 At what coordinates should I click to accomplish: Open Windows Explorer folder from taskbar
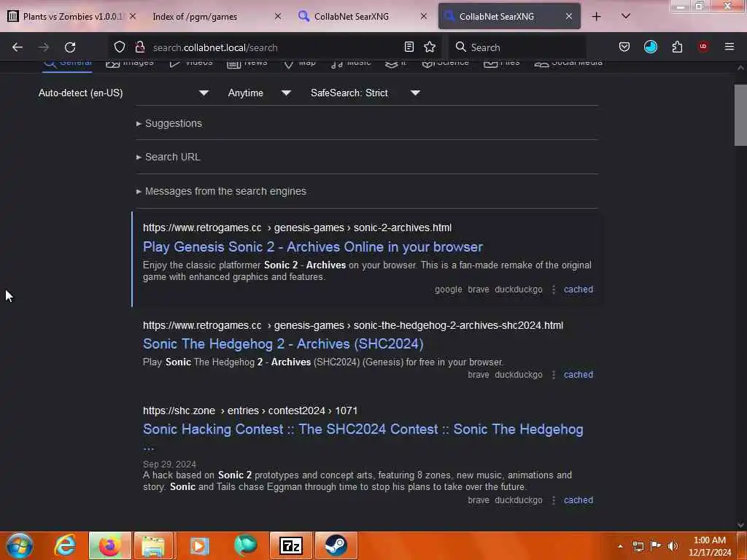pos(155,545)
